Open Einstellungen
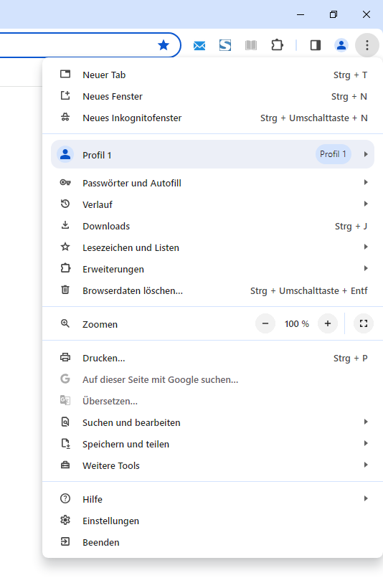Screen dimensions: 383x588 (212, 521)
